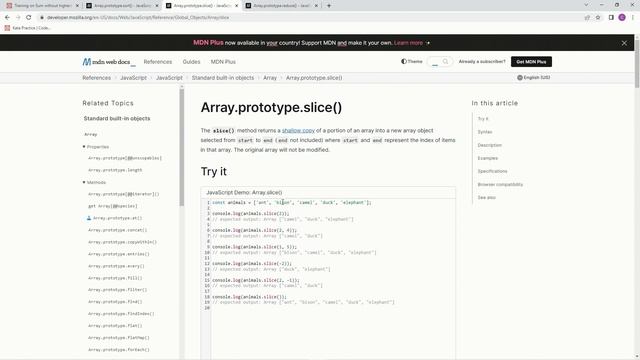Open Standard built-in objects sidebar heading

coord(117,118)
